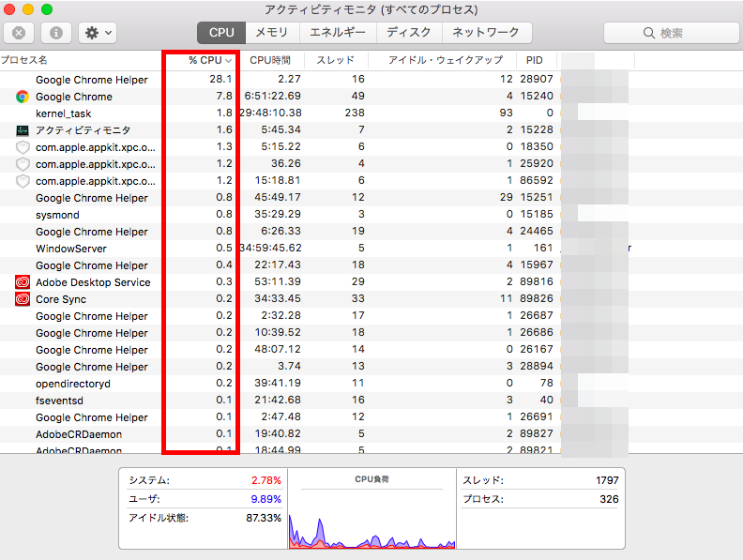Viewport: 743px width, 560px height.
Task: Click the CPU負荷 usage graph
Action: pyautogui.click(x=371, y=516)
